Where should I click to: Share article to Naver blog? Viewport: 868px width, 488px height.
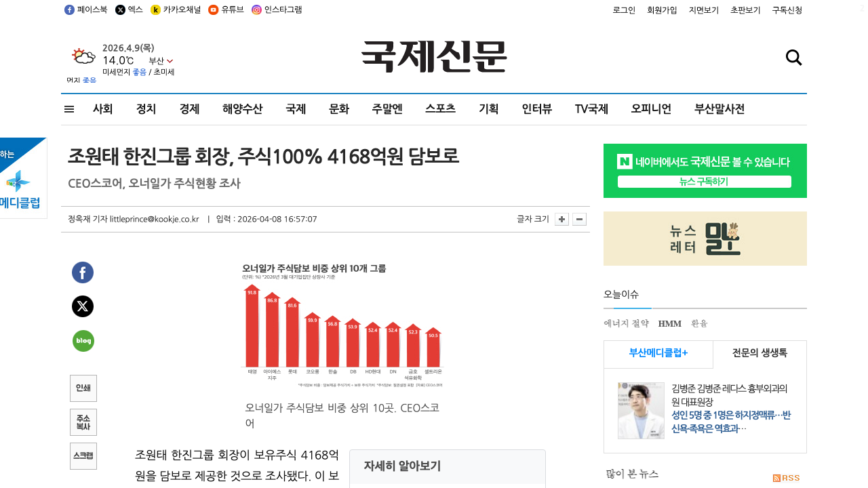[x=83, y=340]
